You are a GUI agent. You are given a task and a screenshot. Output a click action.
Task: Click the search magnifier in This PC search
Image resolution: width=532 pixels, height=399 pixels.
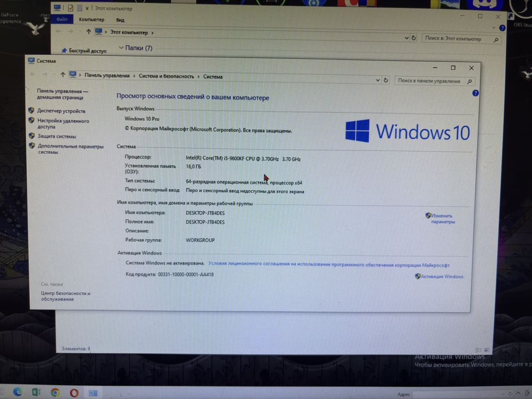pos(496,40)
